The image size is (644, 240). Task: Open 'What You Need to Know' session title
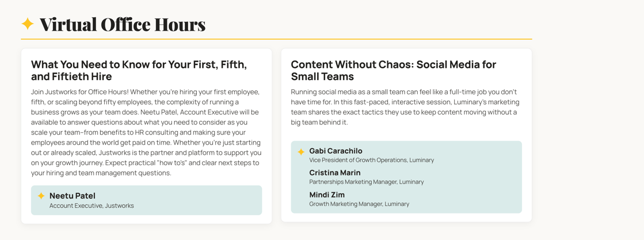click(139, 70)
